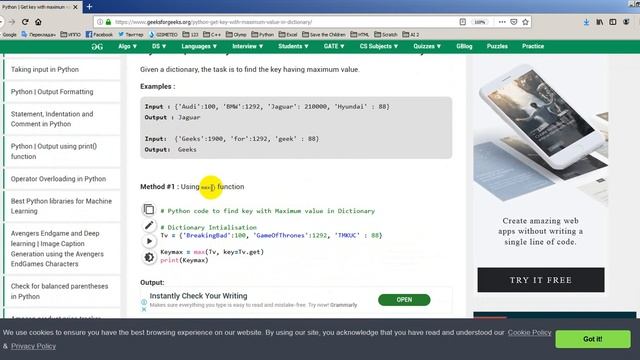Open Best Python libraries for Machine Learning

61,206
